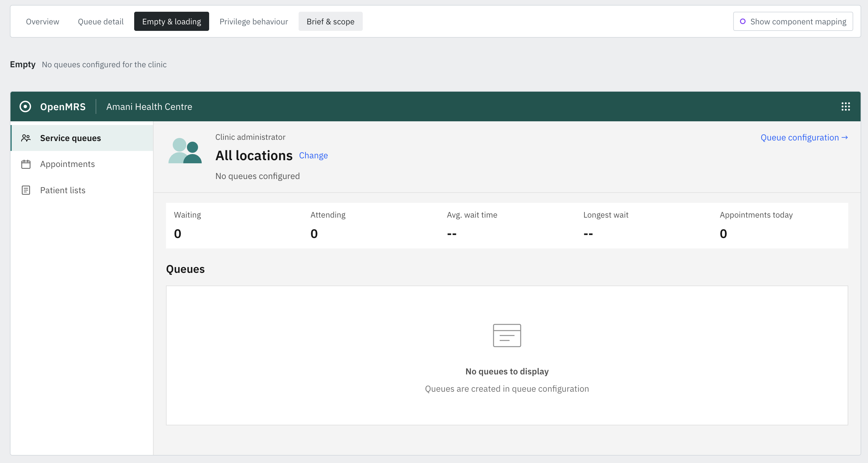Click the Patient lists document icon

(x=26, y=190)
